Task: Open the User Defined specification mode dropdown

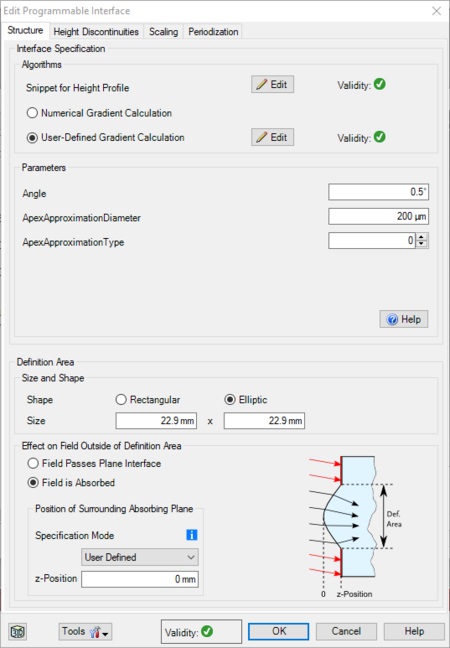Action: coord(140,557)
